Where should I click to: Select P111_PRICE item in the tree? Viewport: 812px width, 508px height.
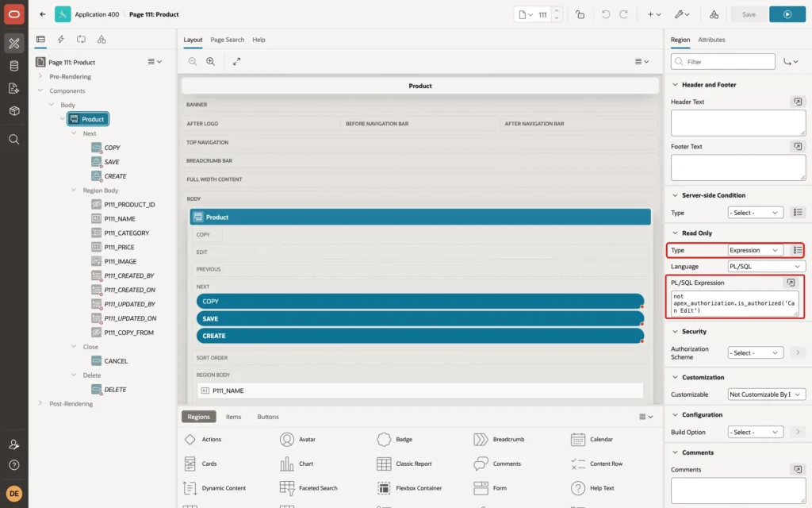(119, 248)
